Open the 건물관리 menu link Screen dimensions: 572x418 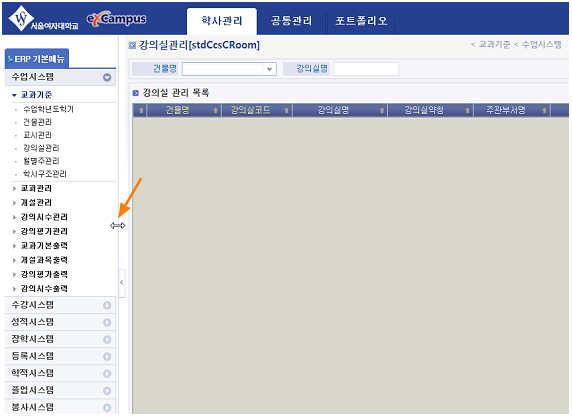[x=37, y=122]
